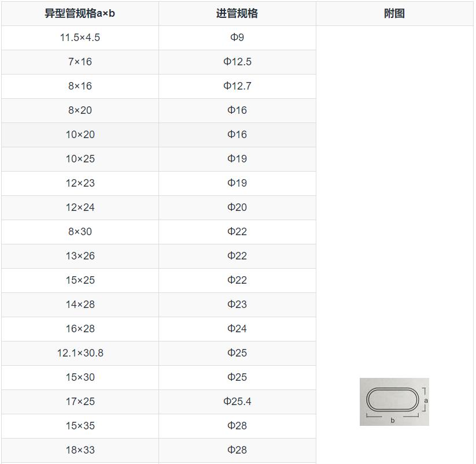Select the 8×16 row value

(80, 86)
